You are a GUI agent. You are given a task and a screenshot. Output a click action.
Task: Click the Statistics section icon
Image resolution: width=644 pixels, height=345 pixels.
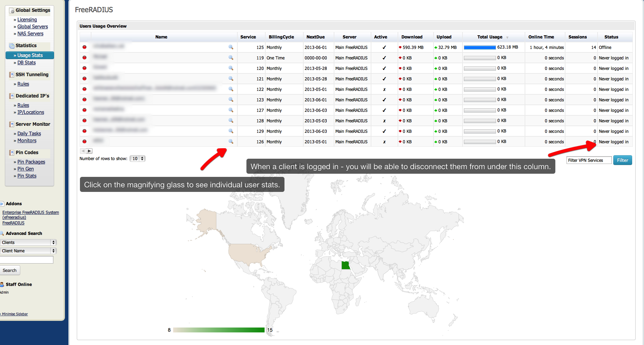pyautogui.click(x=12, y=46)
